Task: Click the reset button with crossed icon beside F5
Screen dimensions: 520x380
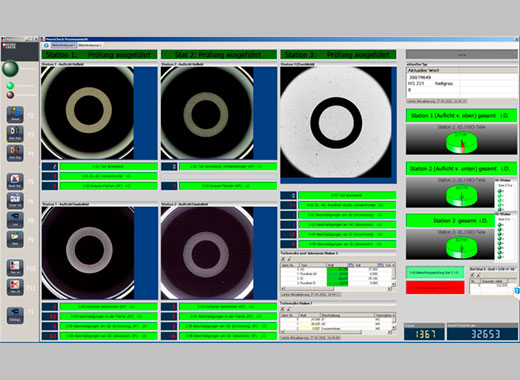Action: [15, 181]
